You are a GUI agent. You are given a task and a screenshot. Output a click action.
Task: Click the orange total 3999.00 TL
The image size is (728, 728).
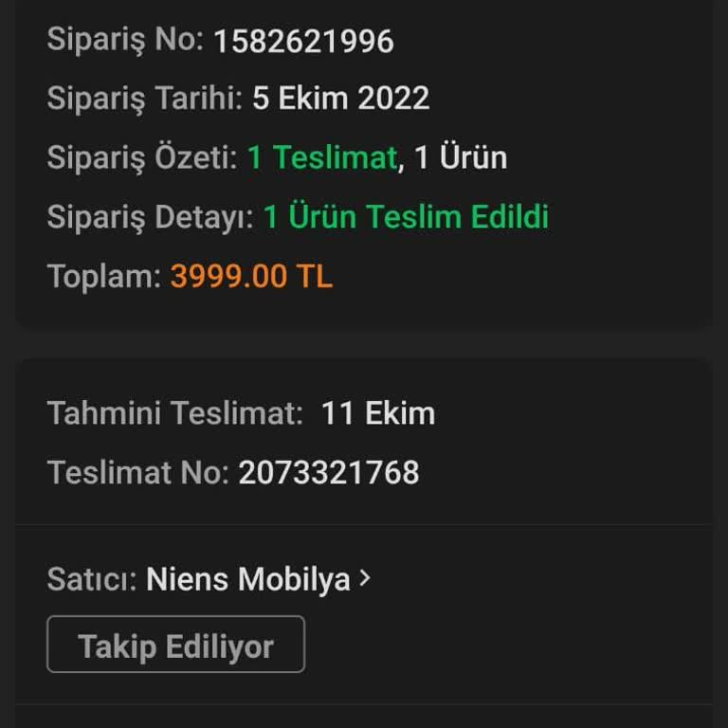[x=251, y=277]
